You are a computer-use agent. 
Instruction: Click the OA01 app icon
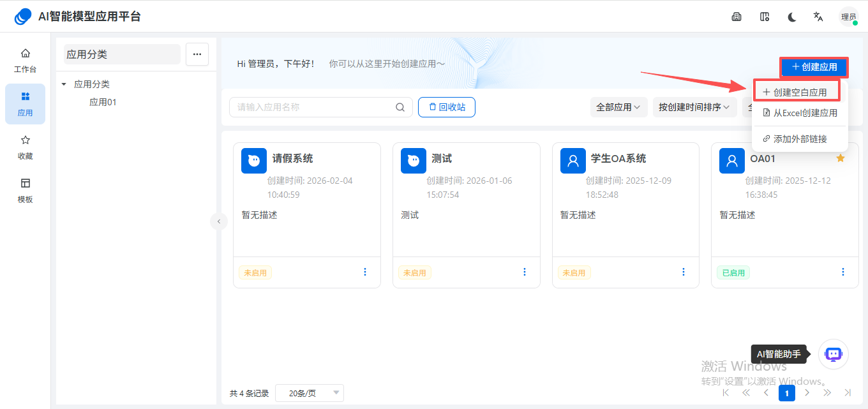tap(732, 161)
